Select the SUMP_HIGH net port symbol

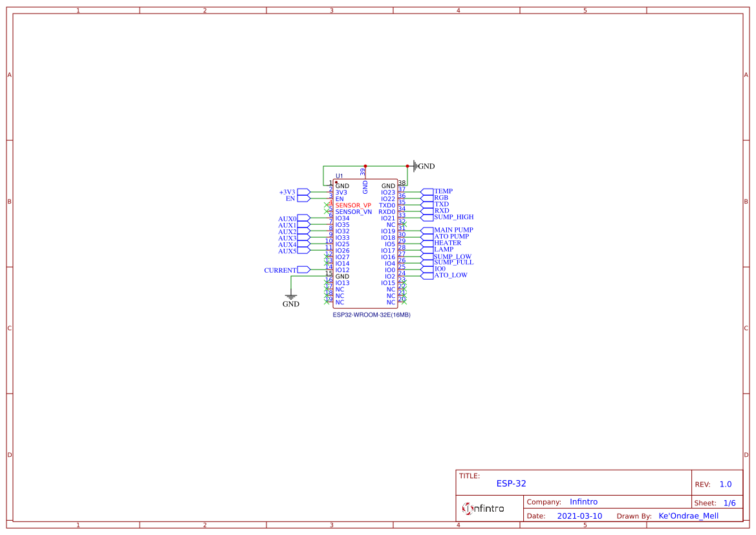point(427,217)
